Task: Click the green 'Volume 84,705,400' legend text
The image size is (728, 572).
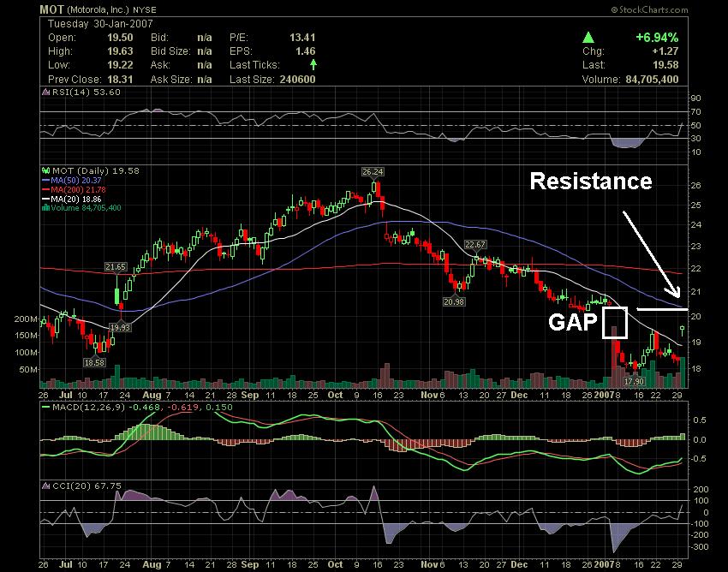Action: (86, 207)
